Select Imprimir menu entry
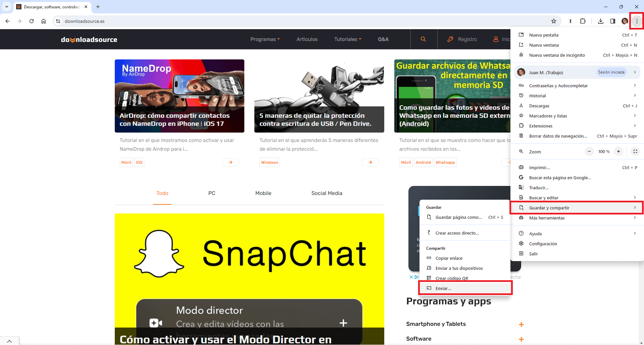 click(x=577, y=167)
